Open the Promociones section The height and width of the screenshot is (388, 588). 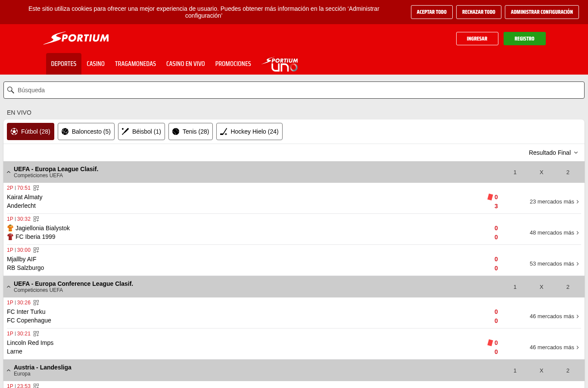233,64
